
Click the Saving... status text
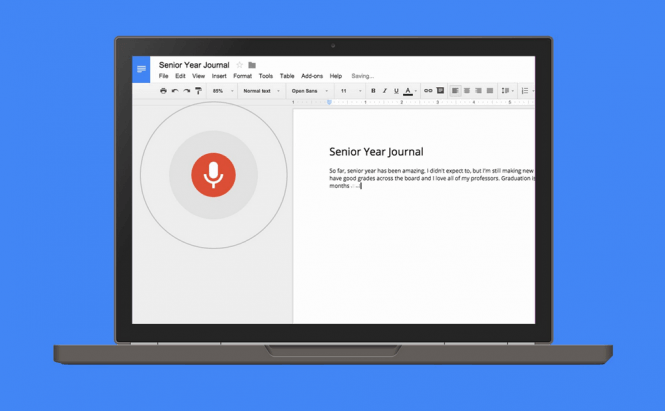pos(363,76)
